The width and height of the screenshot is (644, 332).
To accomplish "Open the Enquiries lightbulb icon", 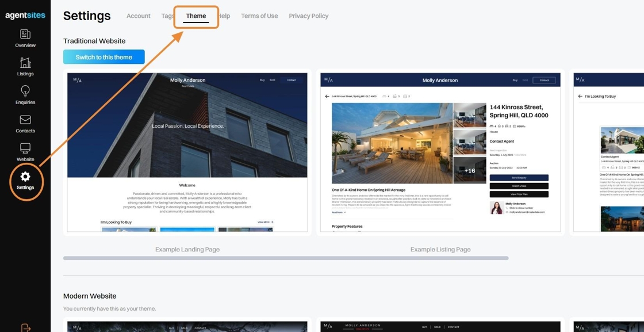I will tap(25, 91).
